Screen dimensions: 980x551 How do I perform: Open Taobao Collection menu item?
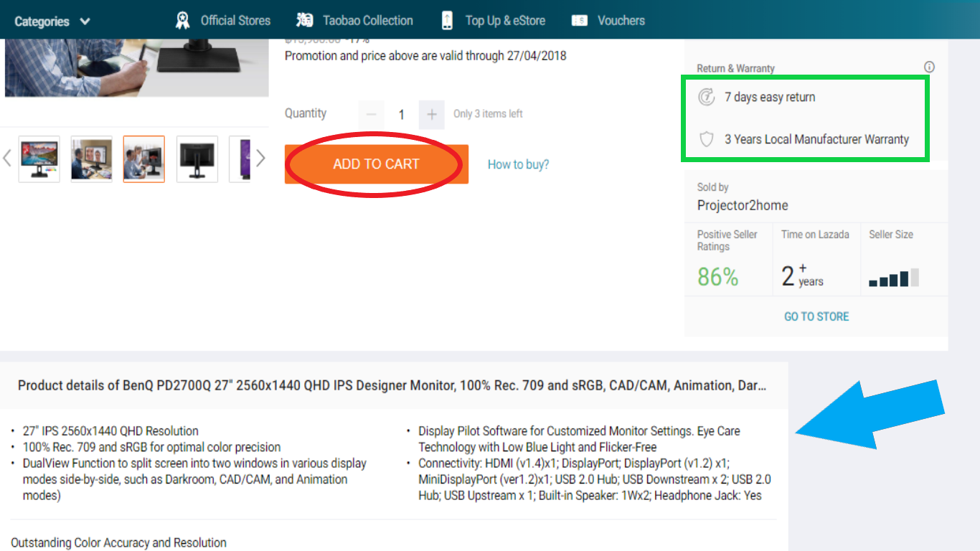(x=367, y=20)
